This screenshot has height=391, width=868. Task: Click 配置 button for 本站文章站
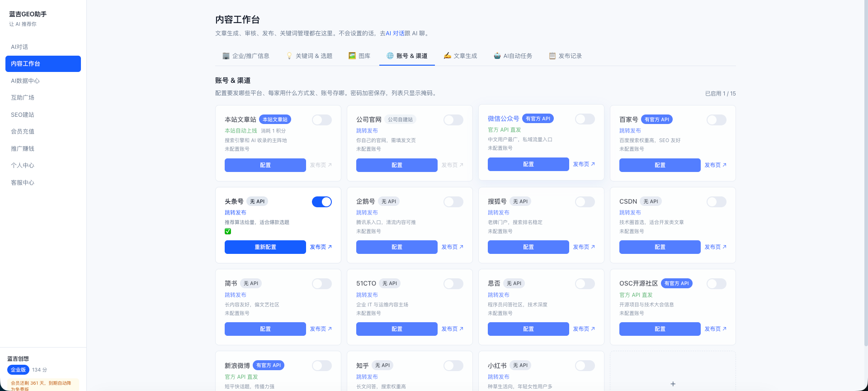265,165
